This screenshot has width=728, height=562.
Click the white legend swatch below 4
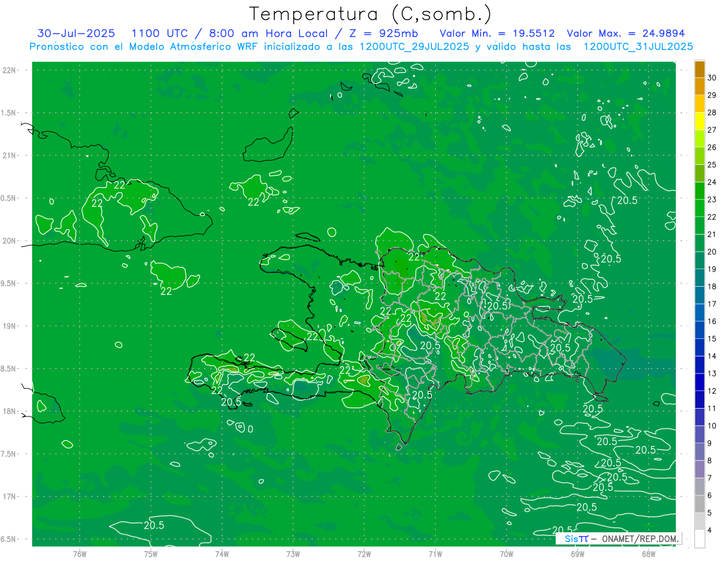pos(699,539)
